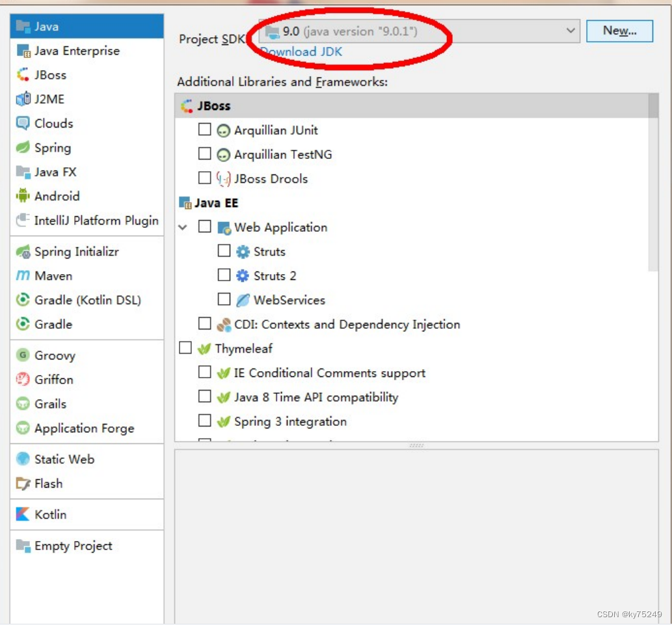Click the splitter handle below frameworks list
The height and width of the screenshot is (625, 672).
416,446
